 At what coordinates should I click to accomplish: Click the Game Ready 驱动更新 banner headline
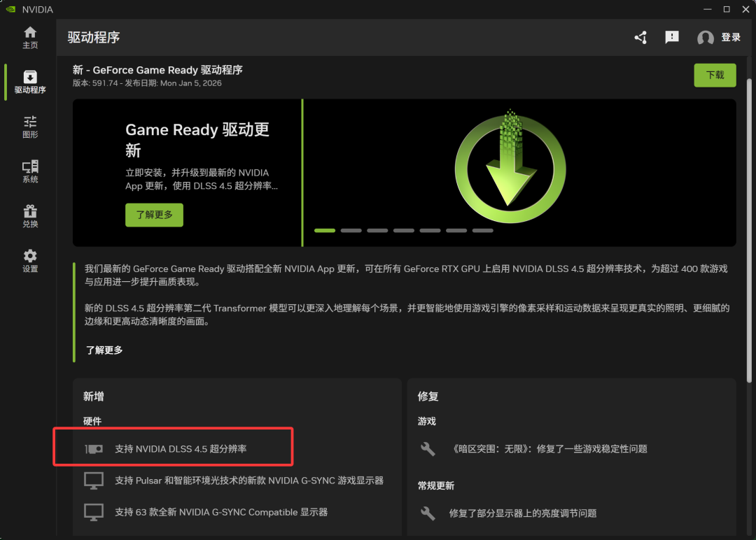(197, 140)
